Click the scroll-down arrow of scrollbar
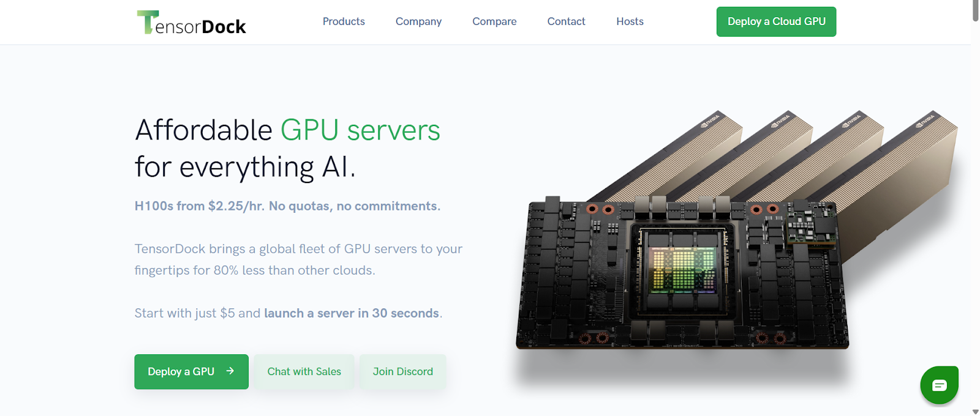The width and height of the screenshot is (980, 416). [975, 412]
